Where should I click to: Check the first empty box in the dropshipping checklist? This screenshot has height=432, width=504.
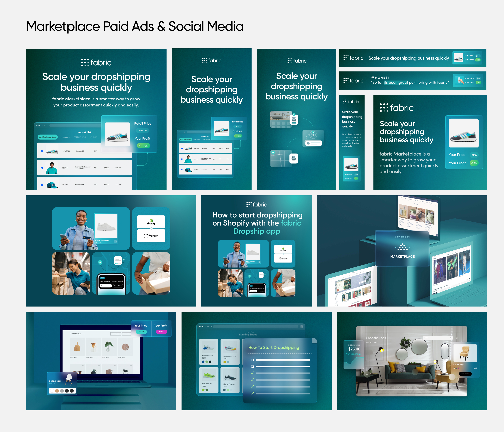253,360
